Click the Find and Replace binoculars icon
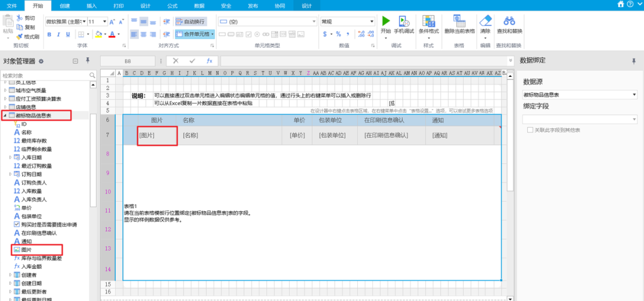Viewport: 644px width, 301px height. tap(509, 21)
